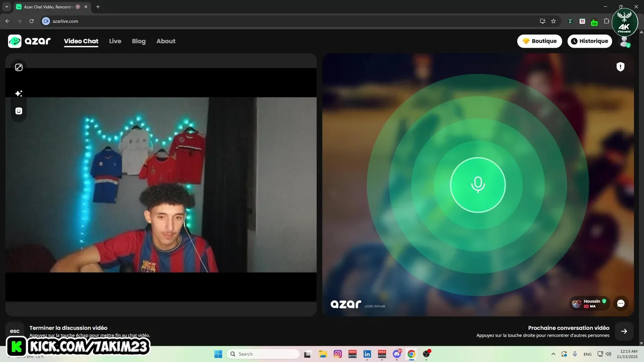This screenshot has height=362, width=644.
Task: Open the green 160 extension icon
Action: (594, 22)
